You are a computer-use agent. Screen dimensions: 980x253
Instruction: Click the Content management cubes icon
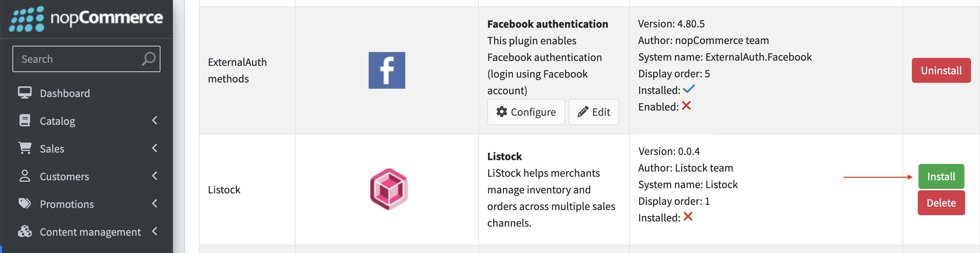(25, 231)
